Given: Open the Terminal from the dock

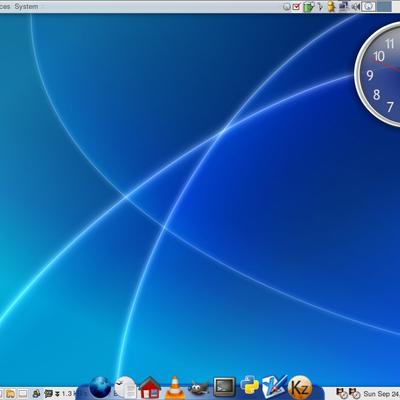Looking at the screenshot, I should 224,387.
